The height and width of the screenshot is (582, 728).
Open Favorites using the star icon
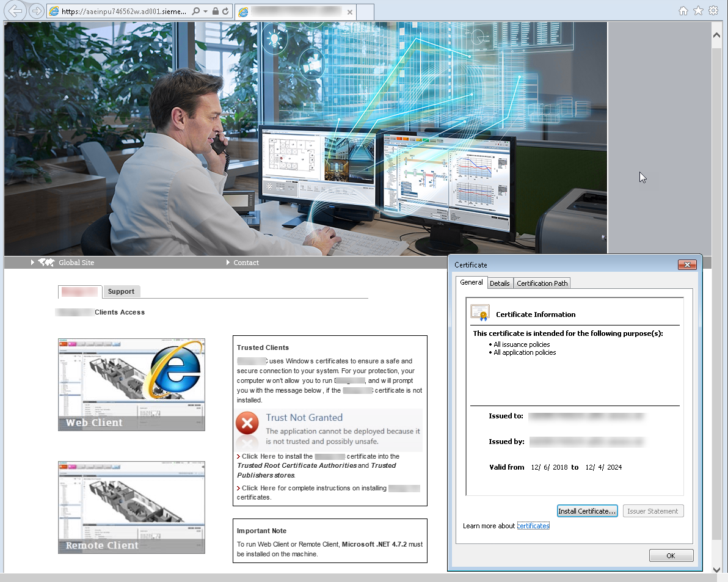click(x=698, y=11)
